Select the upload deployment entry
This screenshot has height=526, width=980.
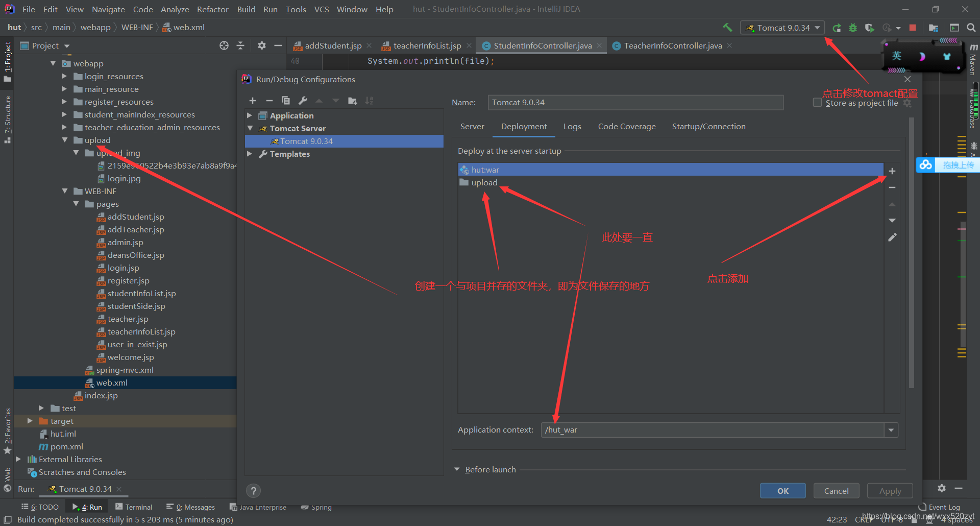pyautogui.click(x=671, y=182)
